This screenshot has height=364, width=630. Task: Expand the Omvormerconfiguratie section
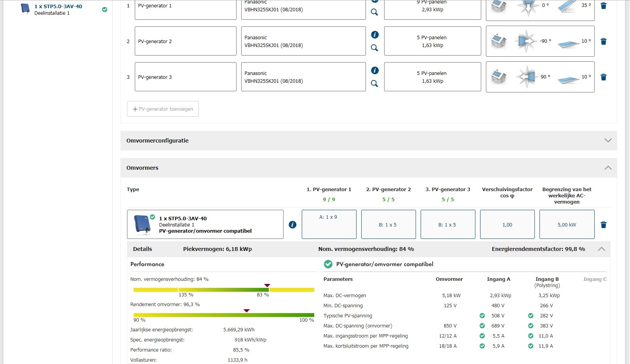(x=369, y=141)
